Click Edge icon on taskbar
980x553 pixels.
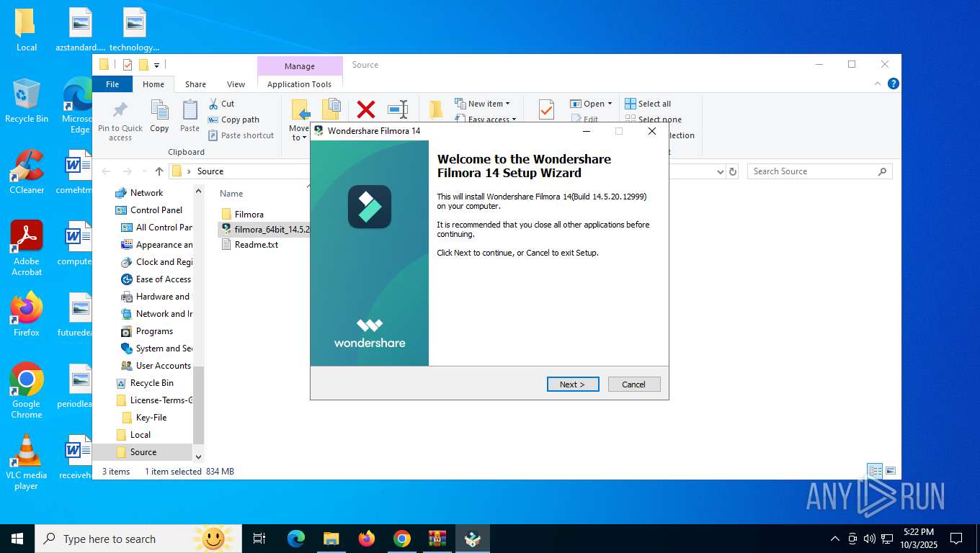point(296,539)
